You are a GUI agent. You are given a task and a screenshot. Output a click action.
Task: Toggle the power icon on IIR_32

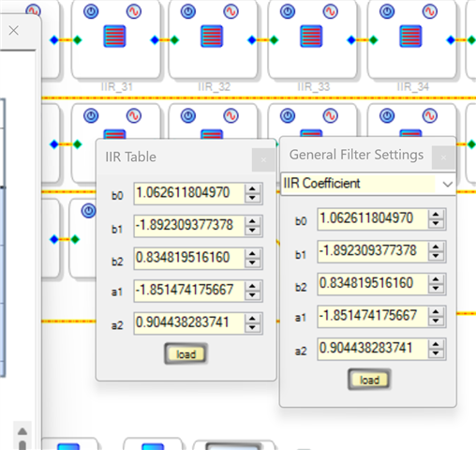(x=188, y=11)
